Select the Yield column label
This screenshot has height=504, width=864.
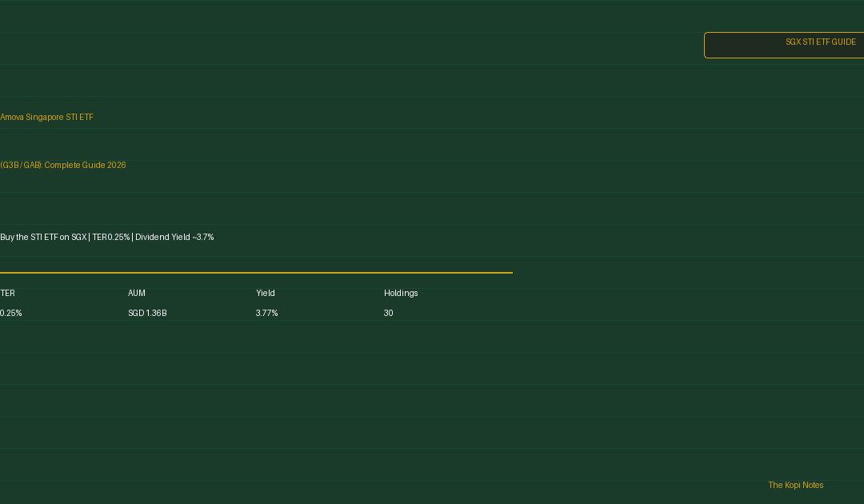[266, 293]
